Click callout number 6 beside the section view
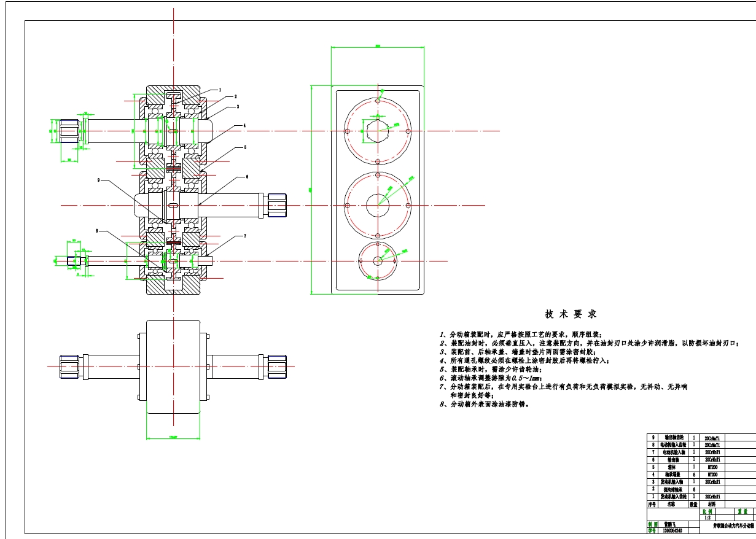 pyautogui.click(x=247, y=177)
